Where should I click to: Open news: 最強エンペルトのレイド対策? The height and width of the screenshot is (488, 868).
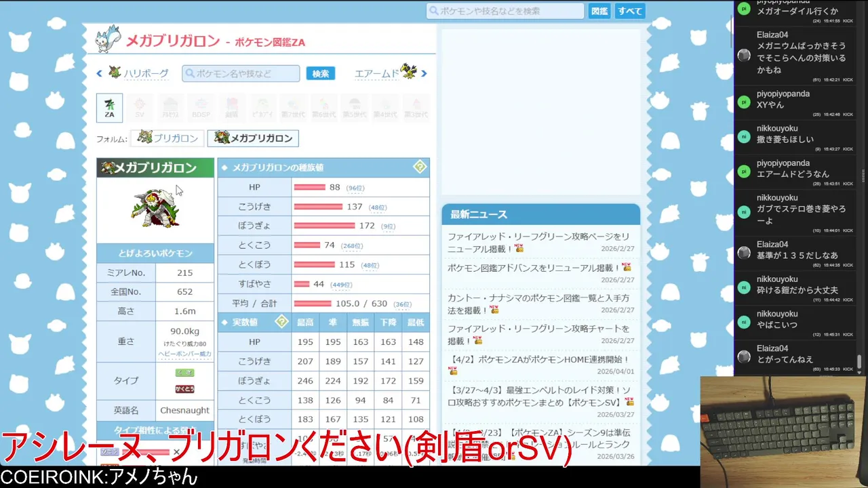539,395
